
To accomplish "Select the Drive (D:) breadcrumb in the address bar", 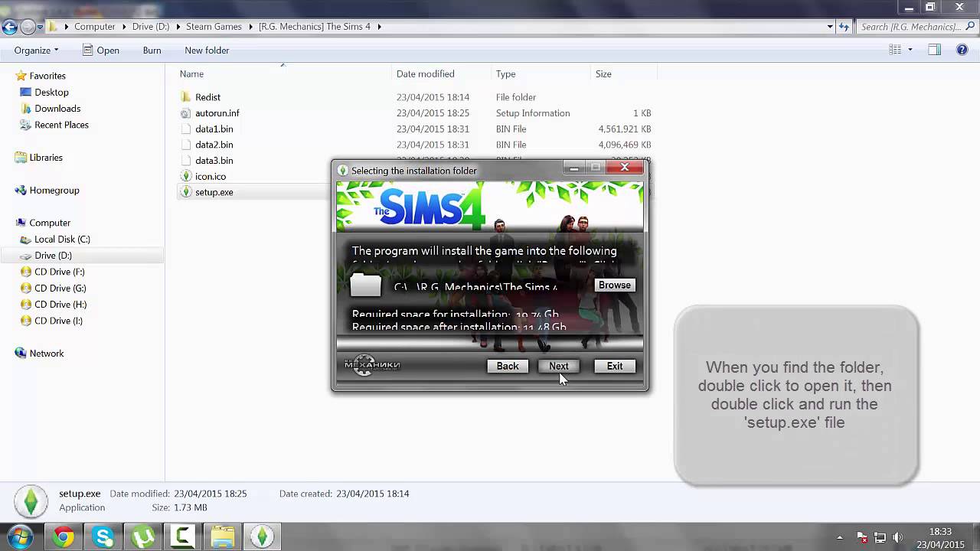I will [x=150, y=27].
